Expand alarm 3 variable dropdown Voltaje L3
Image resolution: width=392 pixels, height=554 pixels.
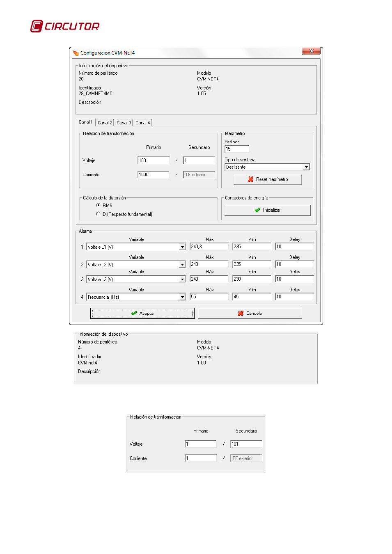point(182,279)
